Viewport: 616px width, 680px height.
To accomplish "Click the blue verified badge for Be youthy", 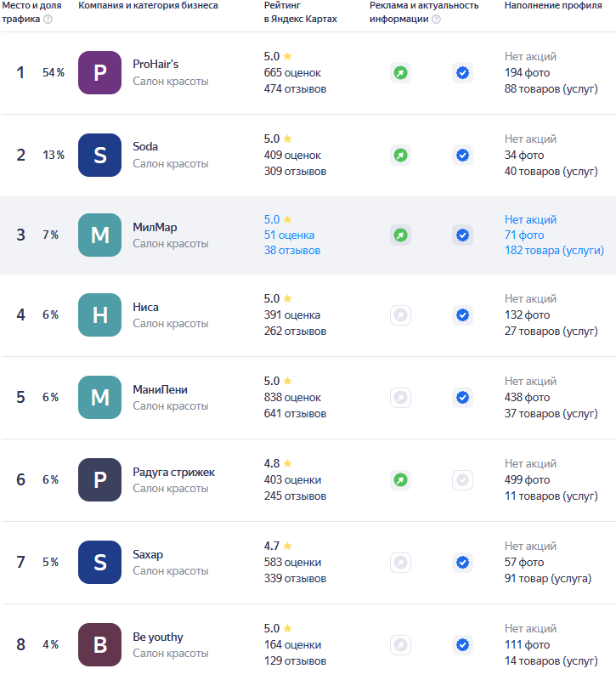I will point(462,644).
